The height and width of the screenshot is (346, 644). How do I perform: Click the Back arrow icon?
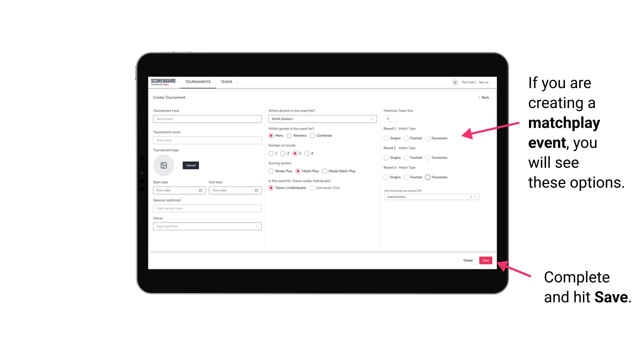(x=478, y=98)
